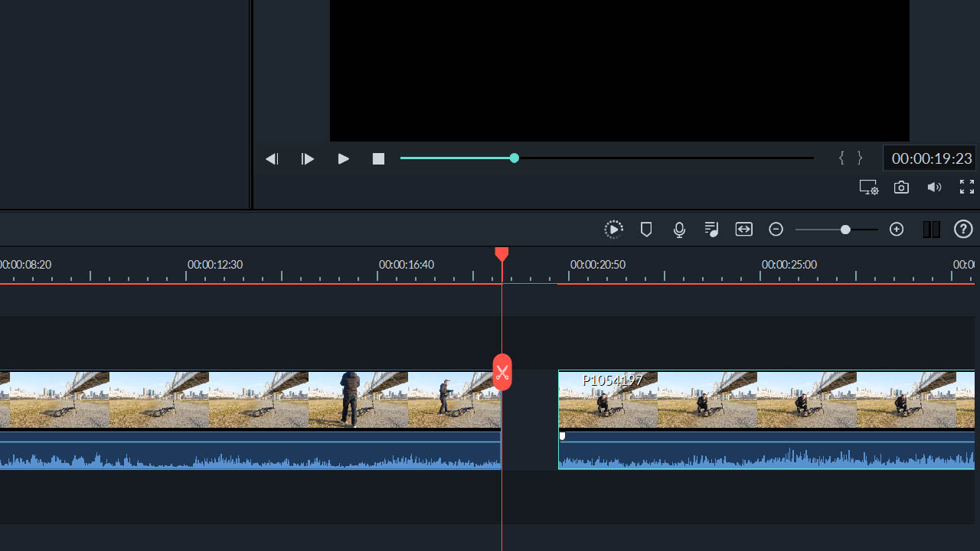Zoom in the timeline with plus button

pyautogui.click(x=897, y=230)
